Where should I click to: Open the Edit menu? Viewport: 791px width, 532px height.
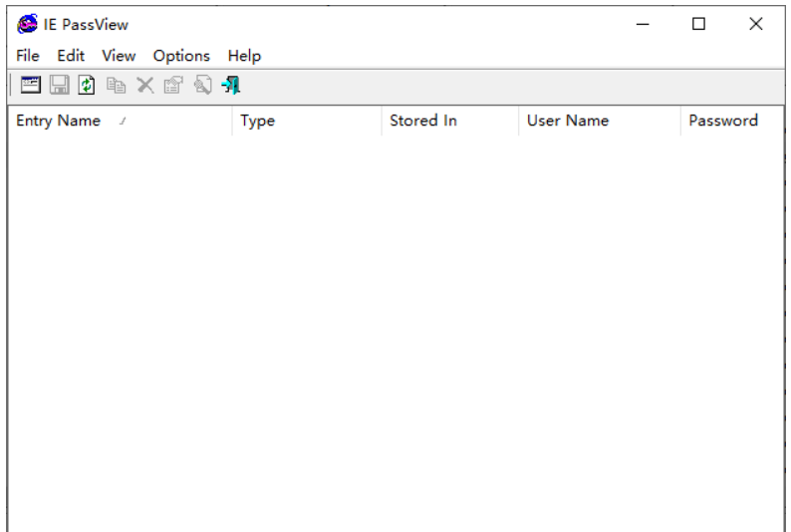coord(71,56)
